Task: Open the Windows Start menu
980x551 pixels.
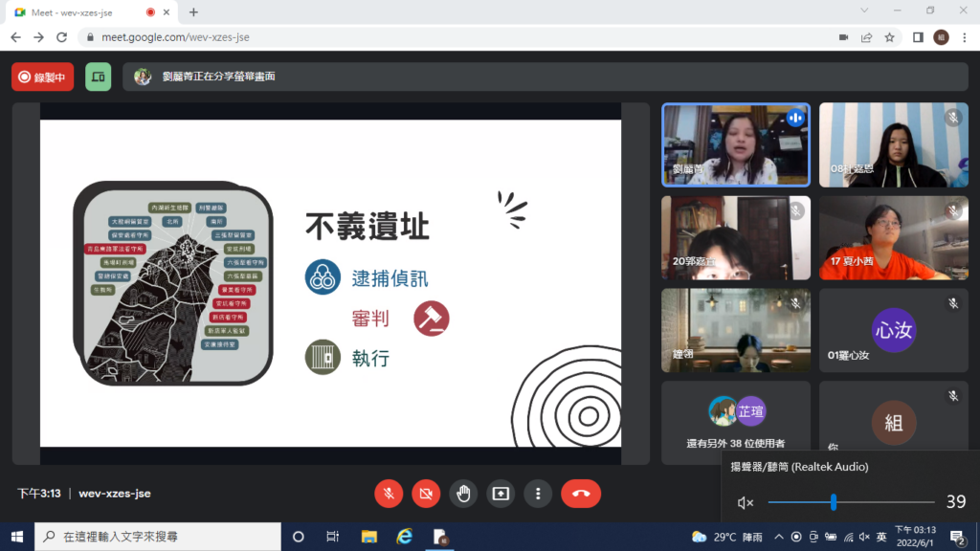Action: coord(17,537)
